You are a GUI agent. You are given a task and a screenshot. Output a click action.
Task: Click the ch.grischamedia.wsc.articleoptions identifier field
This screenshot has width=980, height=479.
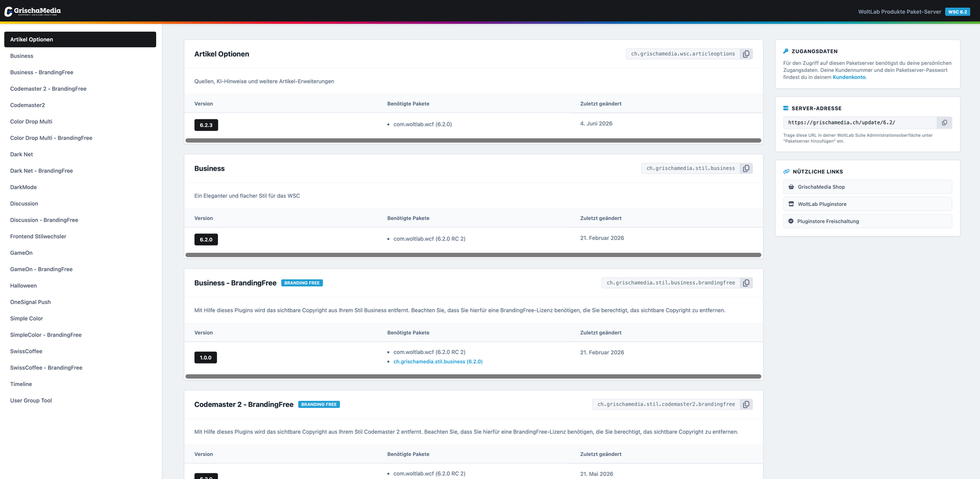click(x=683, y=54)
